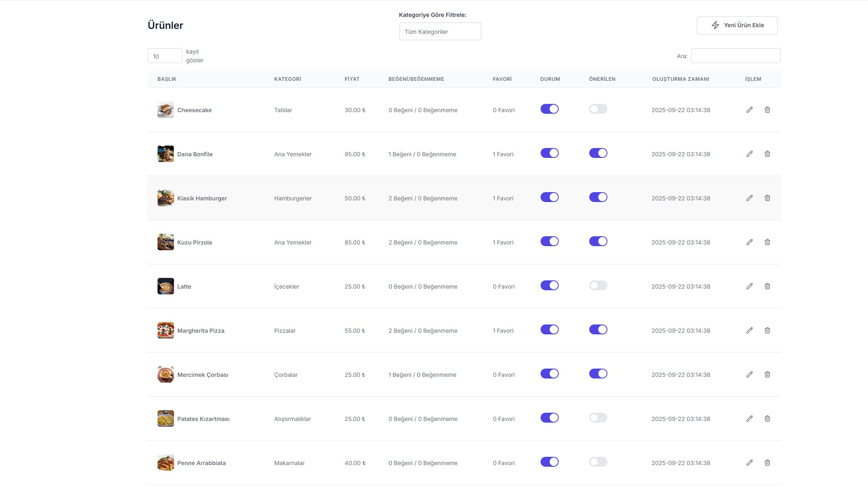Open the Tüm Kategoriler filter dropdown
Viewport: 868px width, 496px height.
click(440, 32)
